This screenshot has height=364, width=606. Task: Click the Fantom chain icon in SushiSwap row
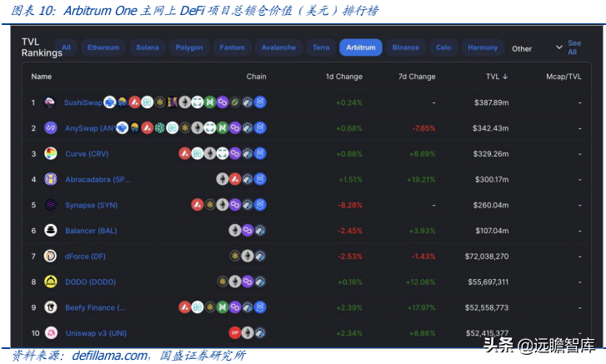tap(260, 102)
